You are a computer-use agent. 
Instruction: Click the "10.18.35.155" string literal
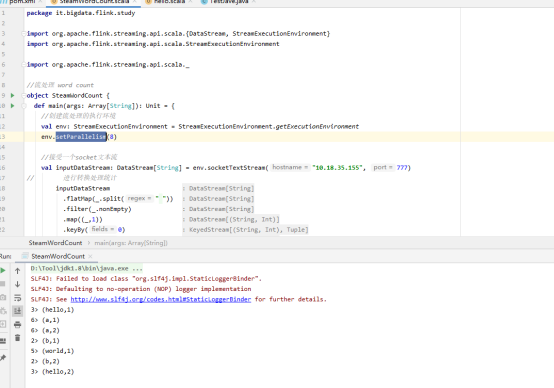click(337, 167)
